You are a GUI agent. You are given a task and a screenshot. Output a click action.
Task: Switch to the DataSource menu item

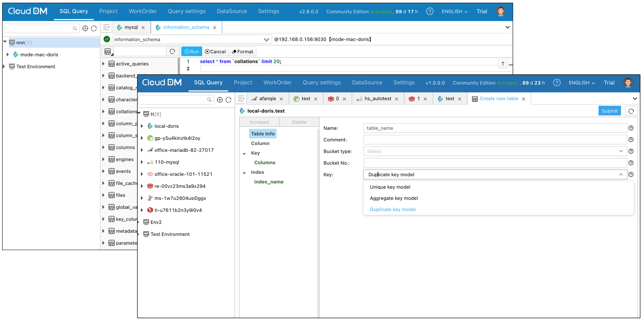(367, 82)
